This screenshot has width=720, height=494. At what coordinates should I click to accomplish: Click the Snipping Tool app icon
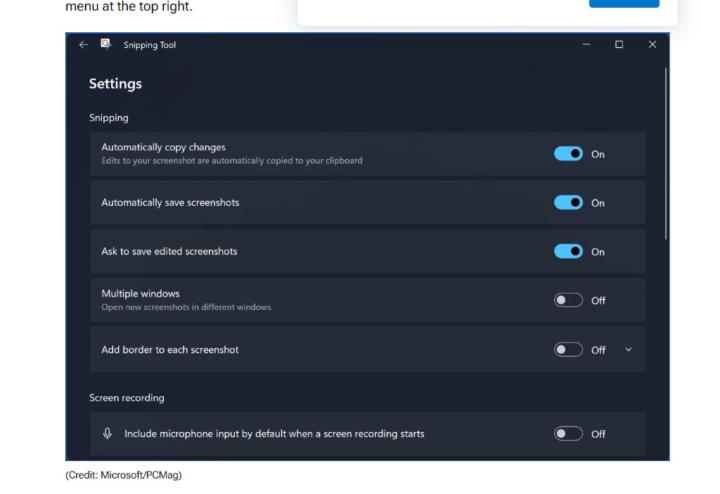click(x=106, y=44)
